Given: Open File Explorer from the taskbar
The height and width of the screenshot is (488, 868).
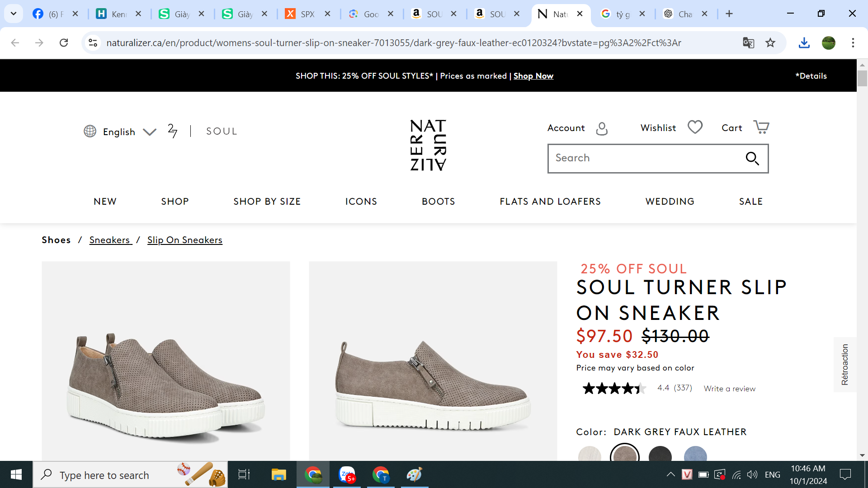Looking at the screenshot, I should click(278, 475).
